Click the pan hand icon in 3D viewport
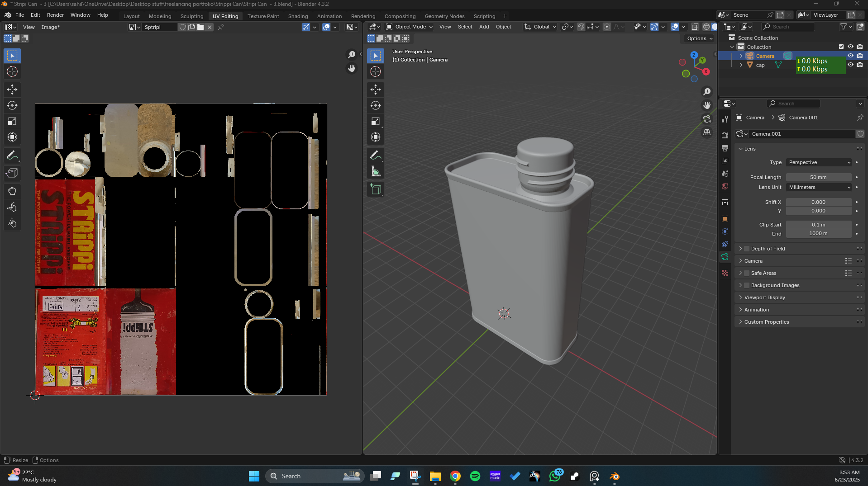Viewport: 868px width, 486px height. 707,105
